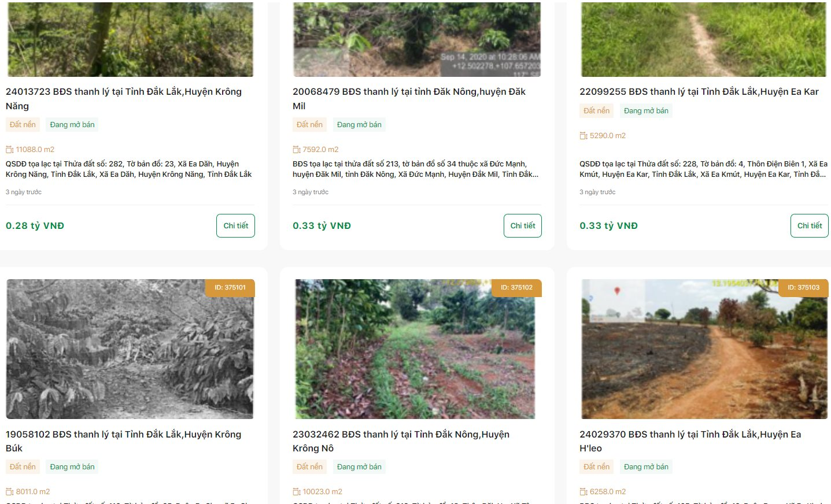Click the area icon beside 5290.0 m2
Image resolution: width=831 pixels, height=504 pixels.
(x=583, y=136)
